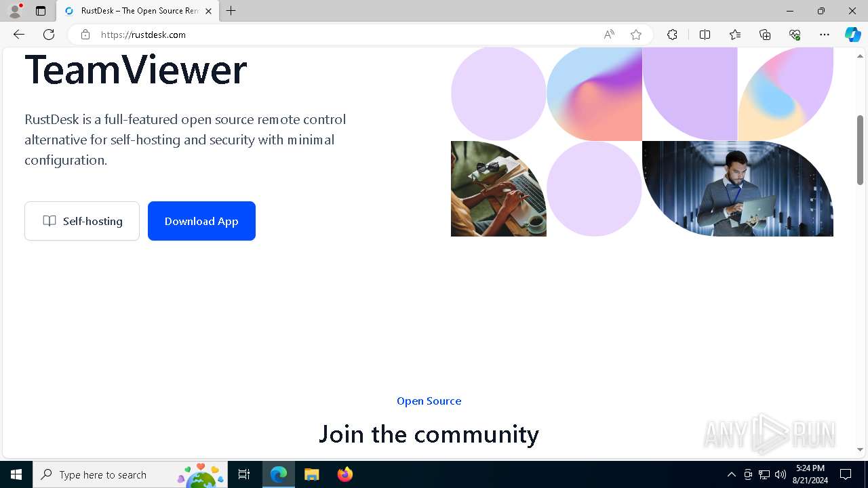Click the laptop typing photo

coord(498,188)
